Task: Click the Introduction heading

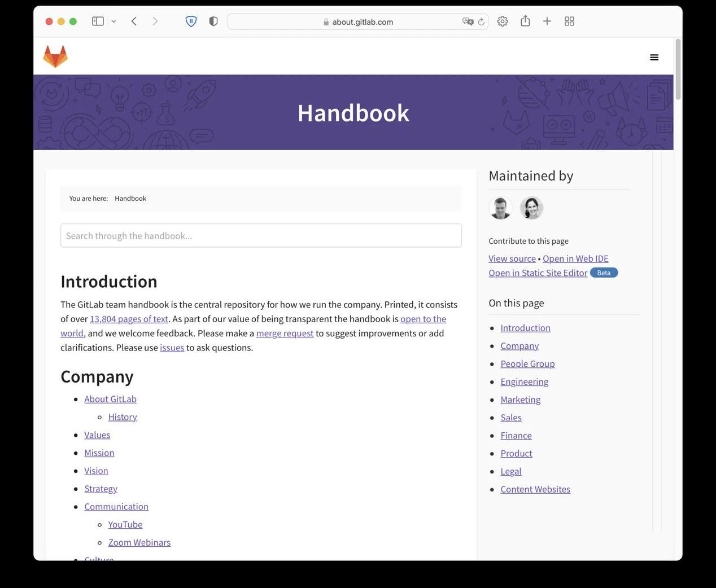Action: pos(109,282)
